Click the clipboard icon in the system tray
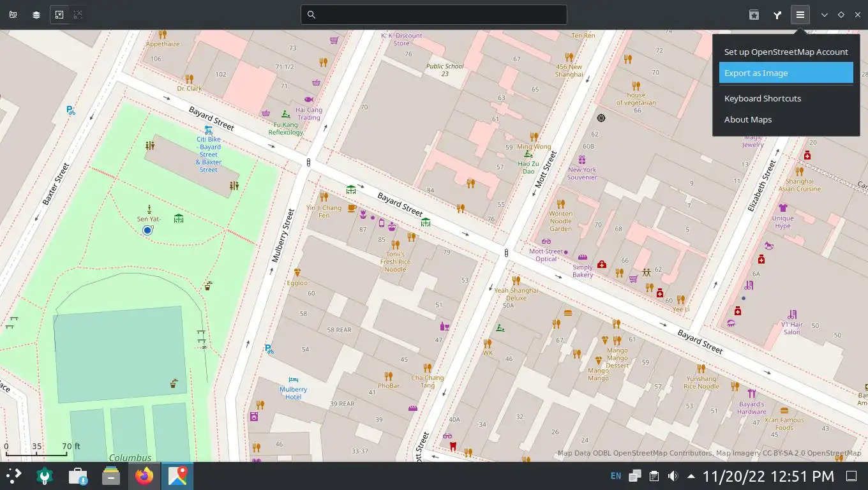 (654, 476)
